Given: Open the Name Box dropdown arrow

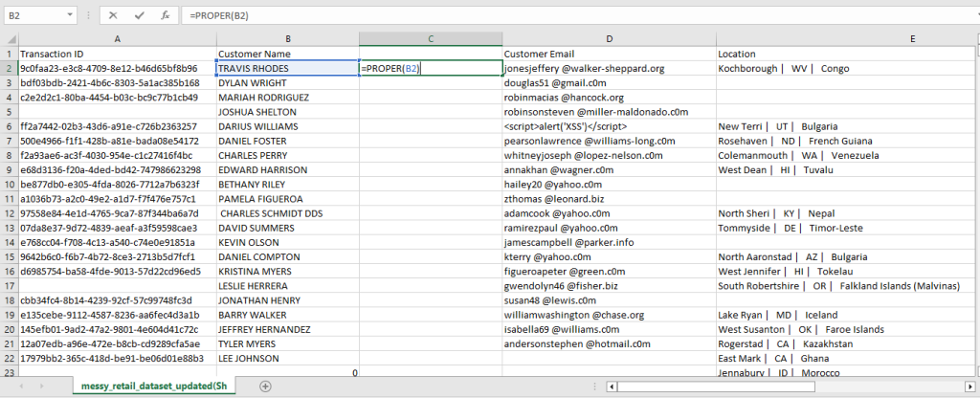Looking at the screenshot, I should click(69, 15).
